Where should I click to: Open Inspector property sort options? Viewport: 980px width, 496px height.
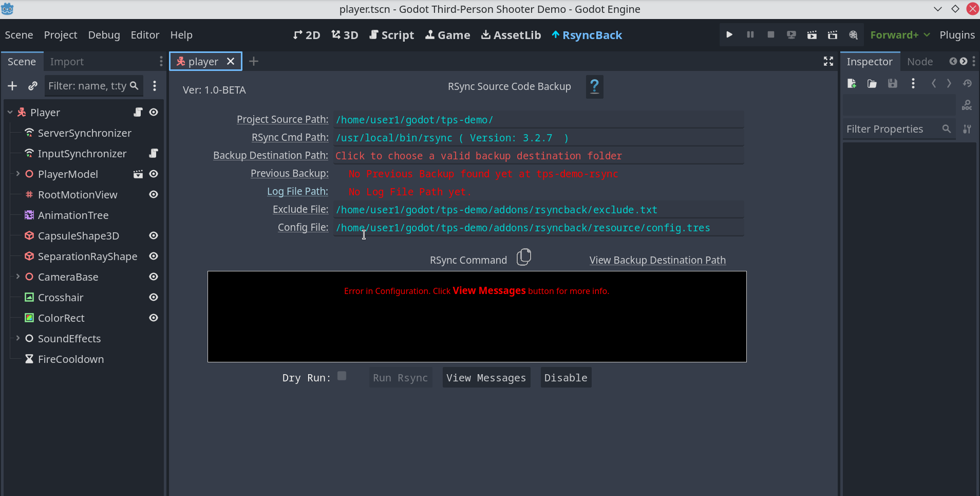[967, 129]
